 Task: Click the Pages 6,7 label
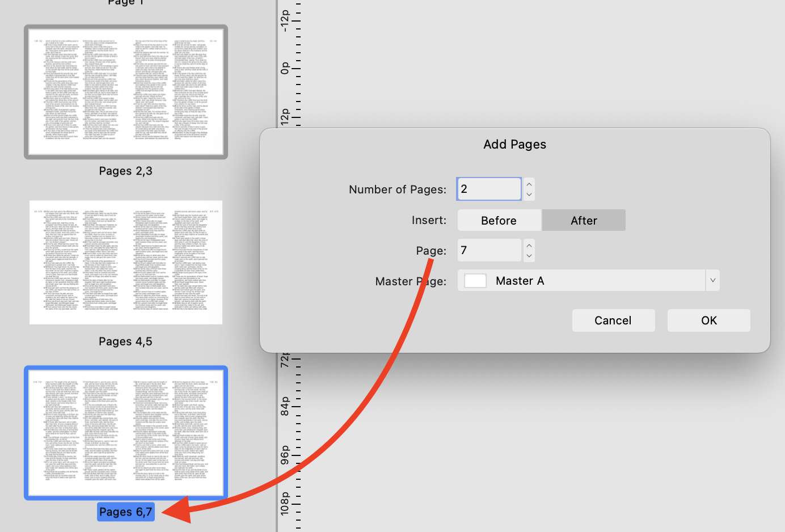click(125, 512)
